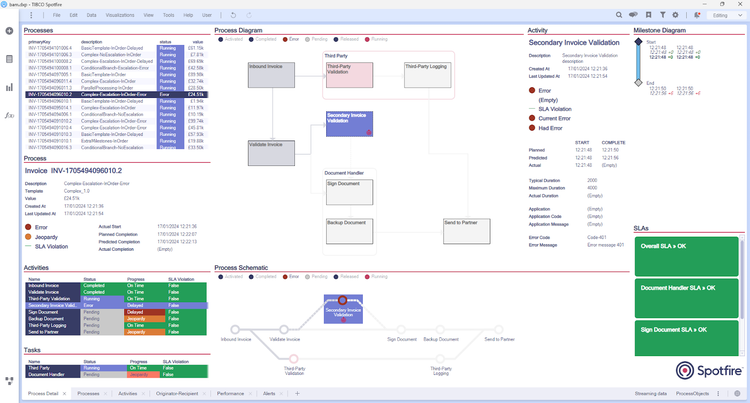This screenshot has width=750, height=403.
Task: Click the Overall SLA OK tile
Action: 686,257
